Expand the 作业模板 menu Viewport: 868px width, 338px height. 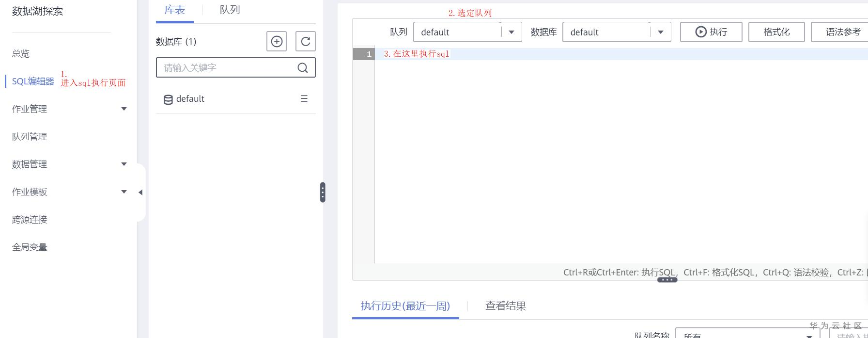[124, 192]
